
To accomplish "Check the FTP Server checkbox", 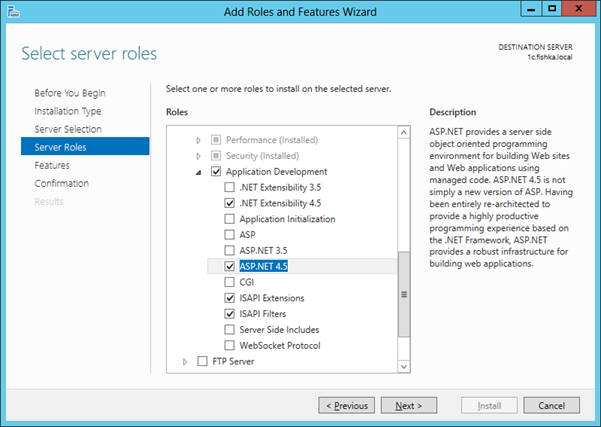I will click(202, 361).
